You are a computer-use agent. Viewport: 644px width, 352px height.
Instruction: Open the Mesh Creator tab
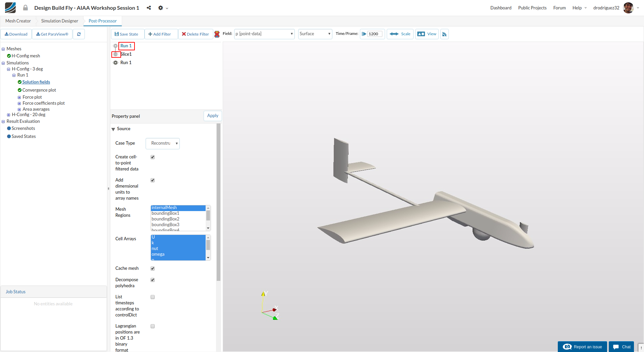pos(18,21)
